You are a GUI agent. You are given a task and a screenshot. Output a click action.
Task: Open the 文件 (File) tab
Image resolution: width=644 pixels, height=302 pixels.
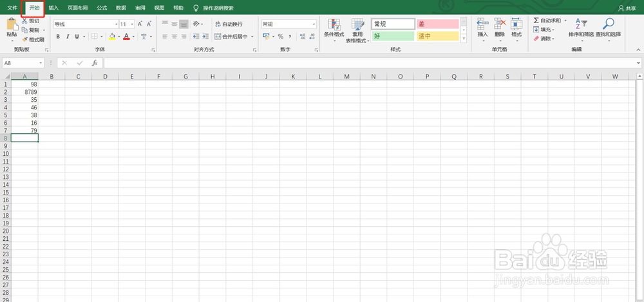click(x=12, y=8)
